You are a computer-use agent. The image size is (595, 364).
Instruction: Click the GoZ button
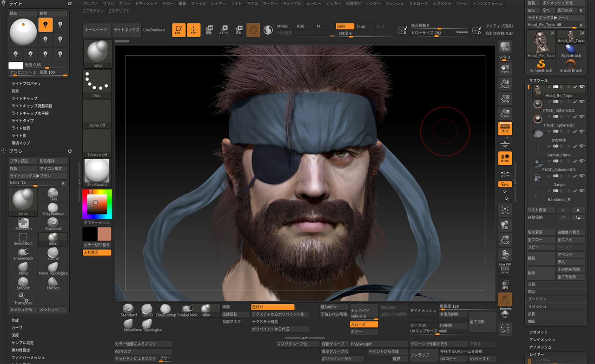(x=533, y=10)
